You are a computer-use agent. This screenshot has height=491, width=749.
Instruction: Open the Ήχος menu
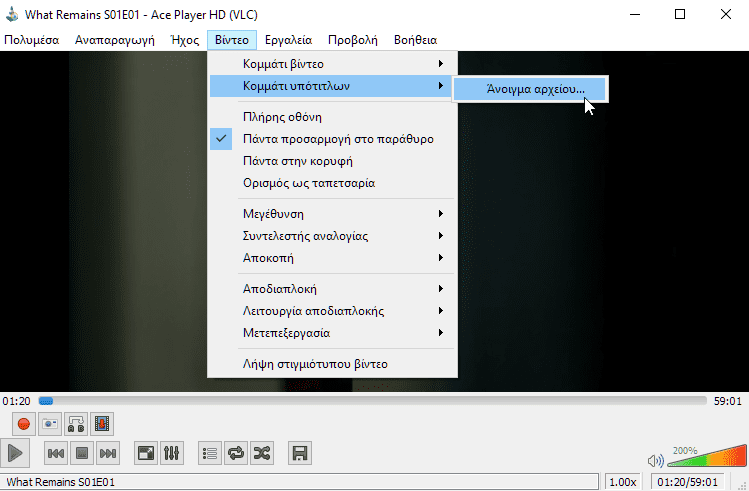[185, 40]
